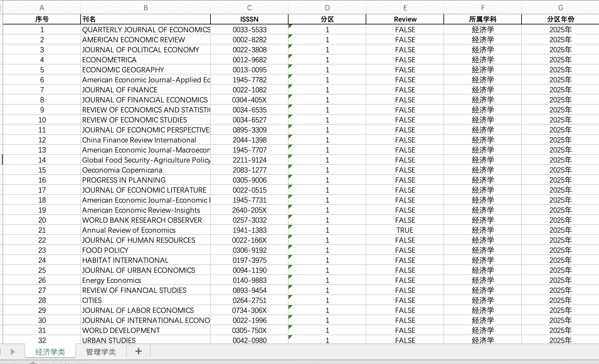This screenshot has height=364, width=599.
Task: Click the 刊名 header cell
Action: 146,19
